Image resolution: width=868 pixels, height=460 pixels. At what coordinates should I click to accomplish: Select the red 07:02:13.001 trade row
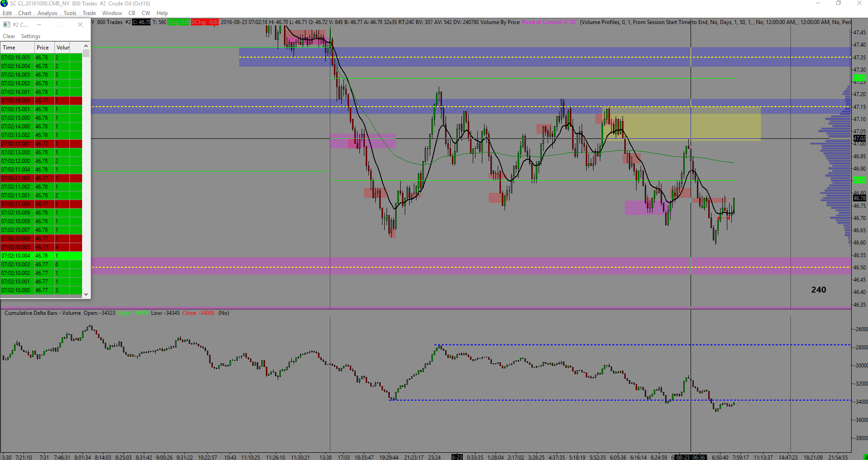click(41, 144)
